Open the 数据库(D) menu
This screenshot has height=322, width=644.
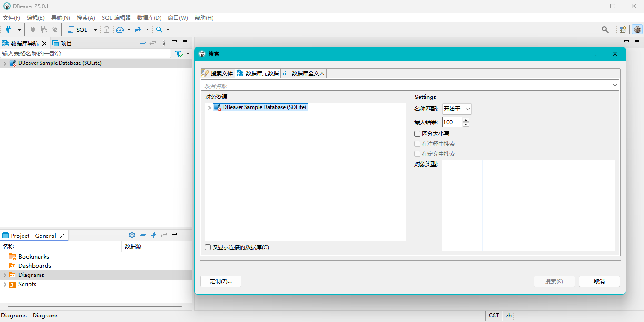[149, 18]
